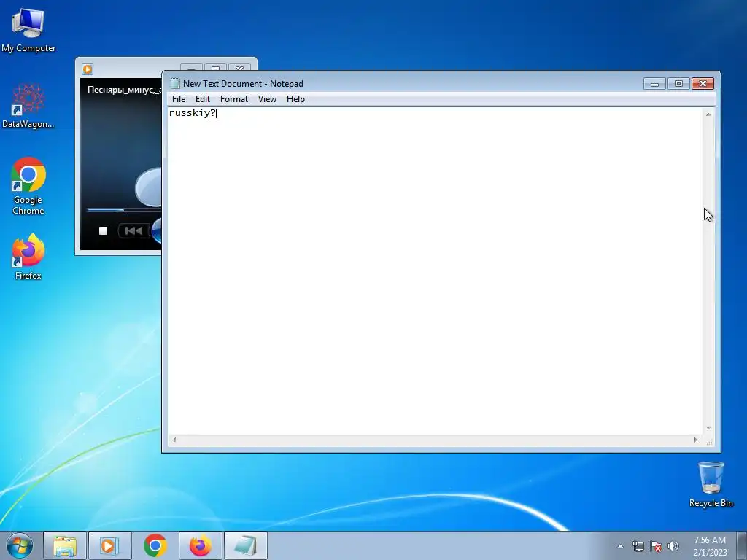The image size is (747, 560).
Task: Launch the Google Chrome desktop shortcut
Action: click(28, 186)
